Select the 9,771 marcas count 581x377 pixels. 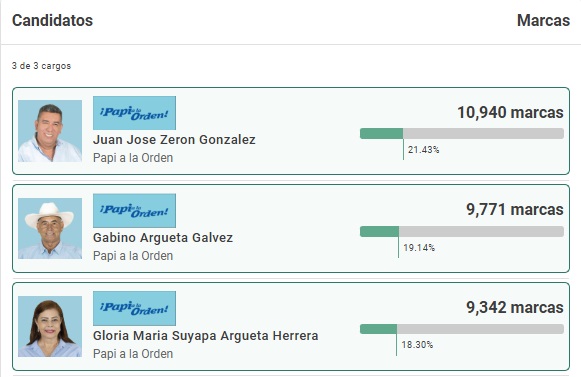click(515, 210)
